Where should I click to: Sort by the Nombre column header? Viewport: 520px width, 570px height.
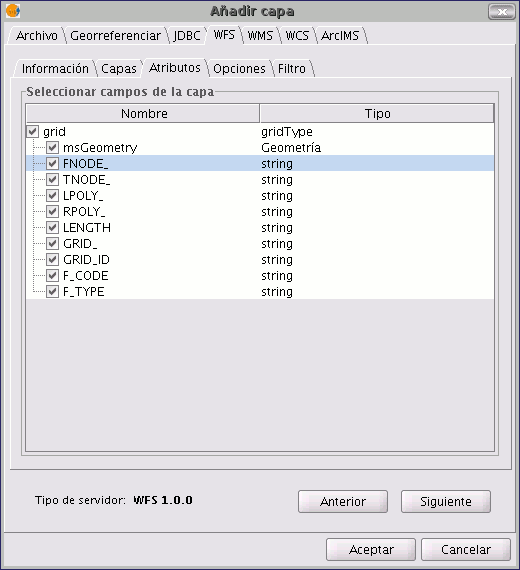point(143,113)
